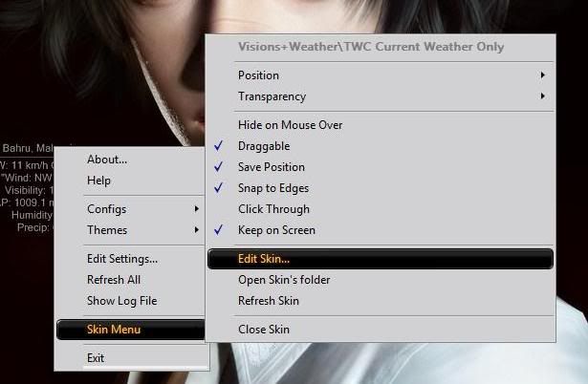Expand the Position submenu
The height and width of the screenshot is (384, 588).
[258, 75]
